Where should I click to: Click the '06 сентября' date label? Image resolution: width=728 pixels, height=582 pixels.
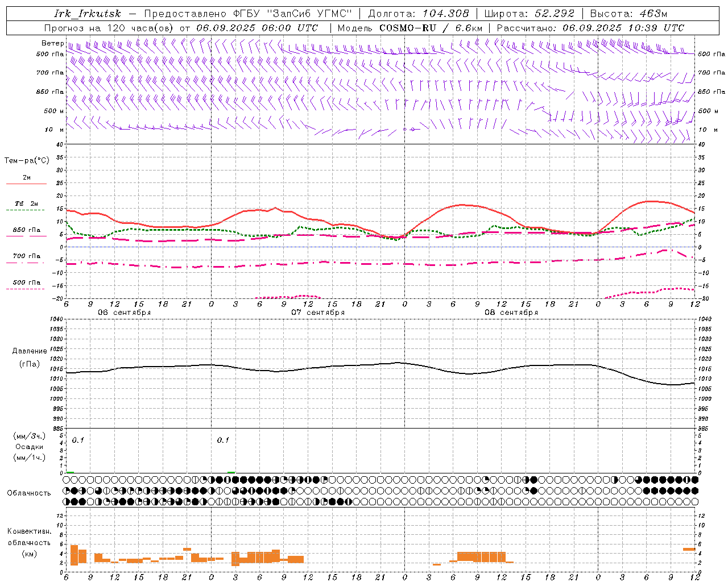124,313
